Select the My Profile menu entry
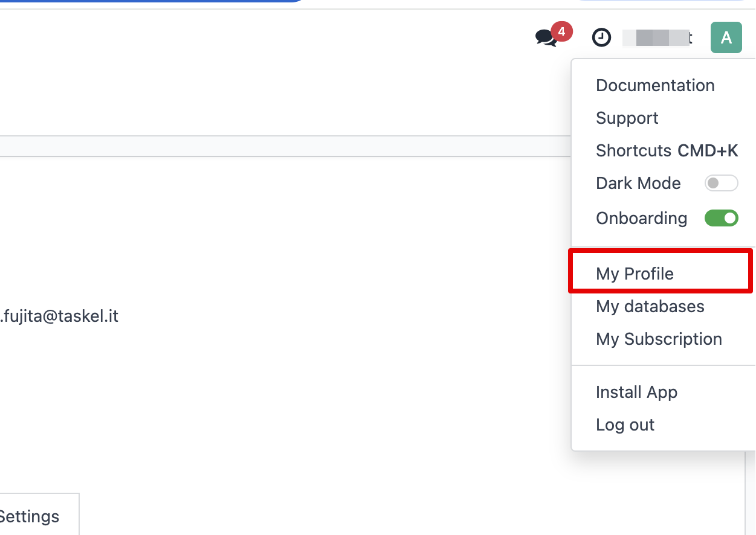This screenshot has width=756, height=535. tap(635, 274)
